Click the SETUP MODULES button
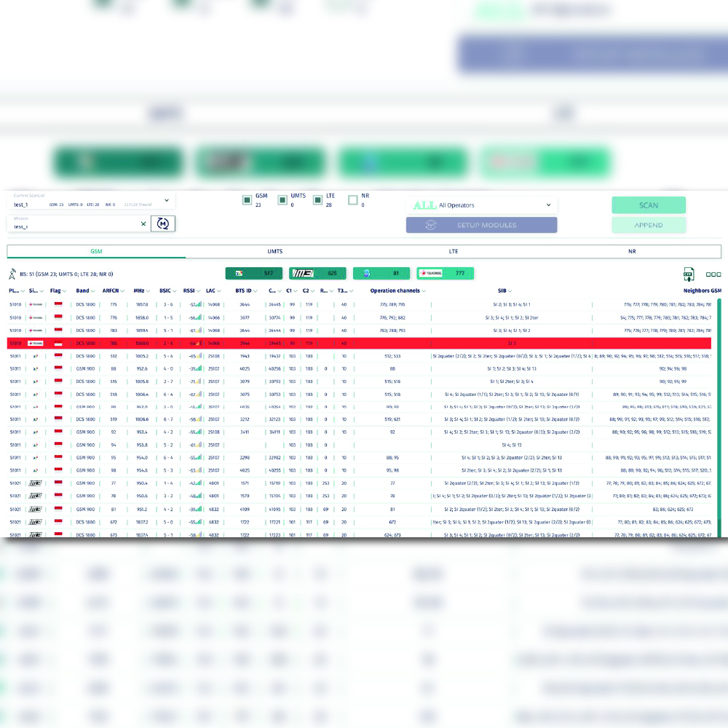 coord(481,225)
